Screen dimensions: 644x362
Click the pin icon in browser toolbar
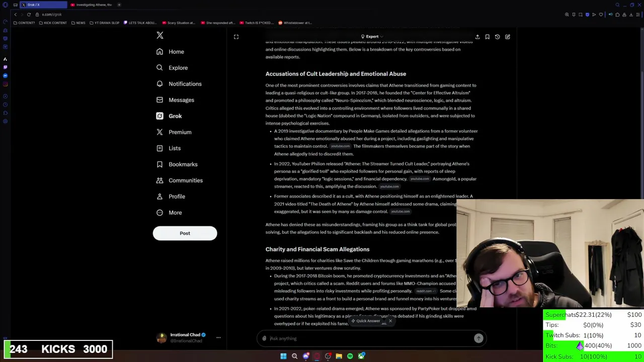coord(574,15)
